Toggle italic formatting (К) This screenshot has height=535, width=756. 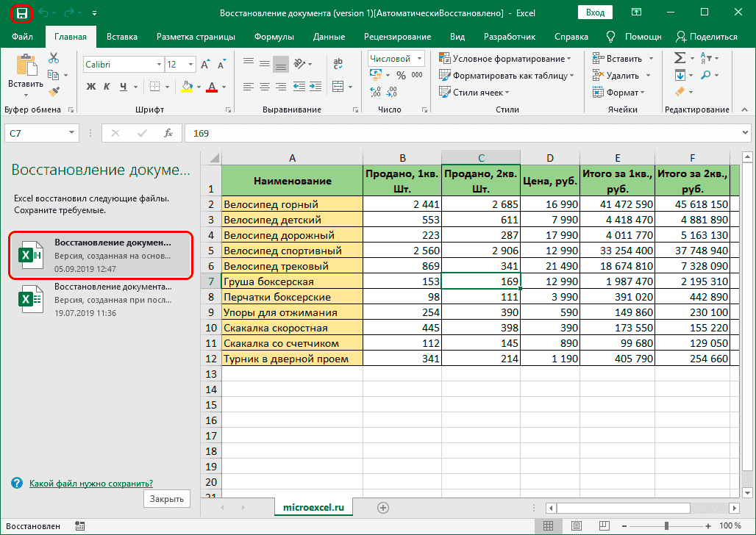pyautogui.click(x=107, y=87)
